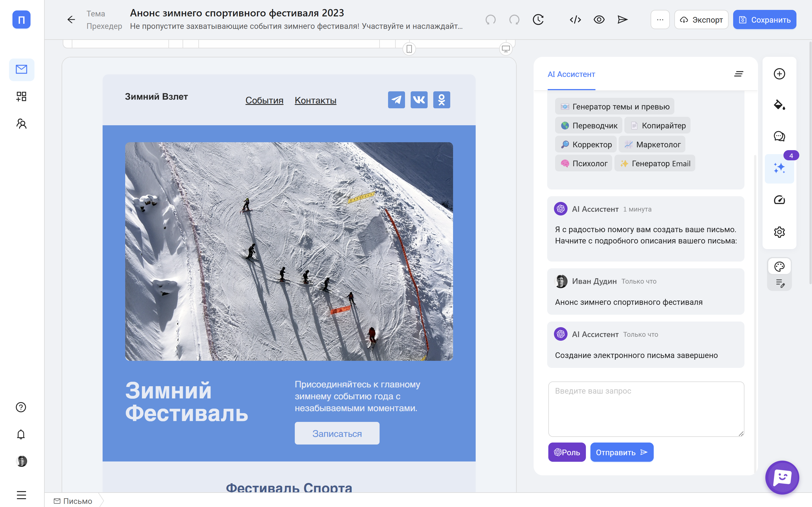The image size is (812, 507).
Task: Open the contacts people icon in sidebar
Action: (x=21, y=124)
